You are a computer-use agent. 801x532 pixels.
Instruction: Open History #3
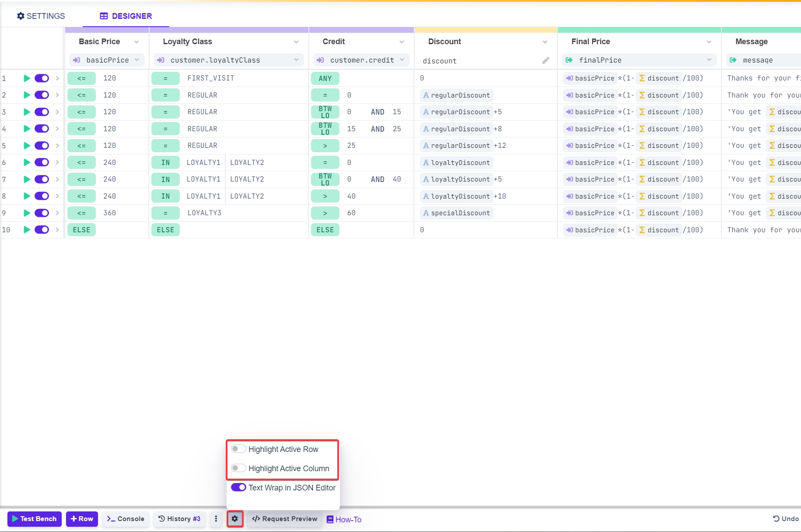179,518
